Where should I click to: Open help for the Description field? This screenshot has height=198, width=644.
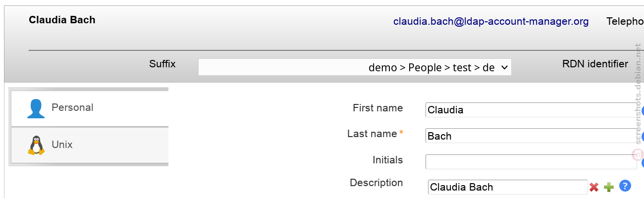625,186
